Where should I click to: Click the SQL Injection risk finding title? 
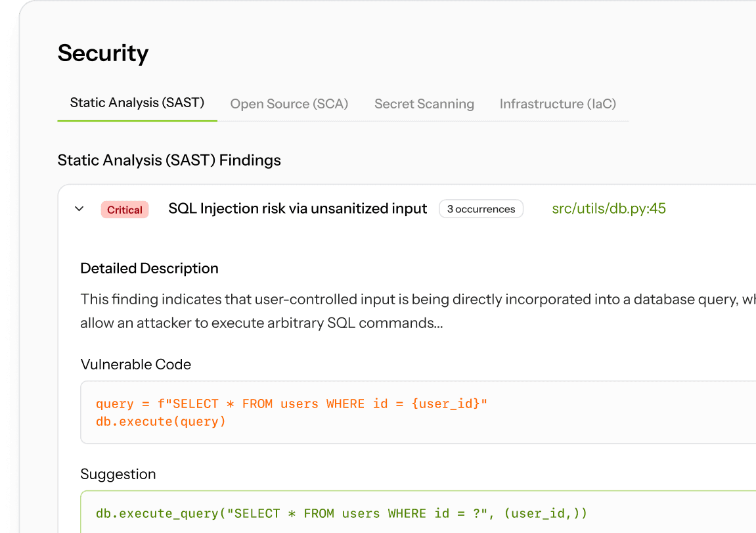[x=298, y=209]
